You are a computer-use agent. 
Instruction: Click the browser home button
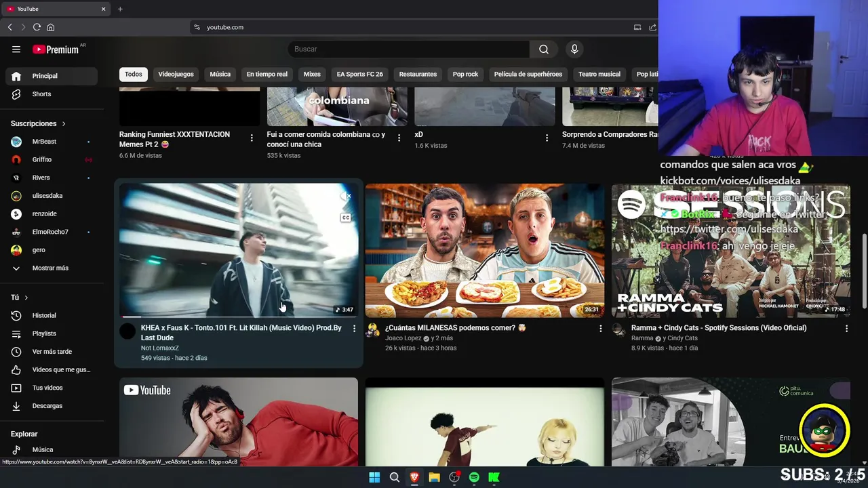(x=50, y=27)
